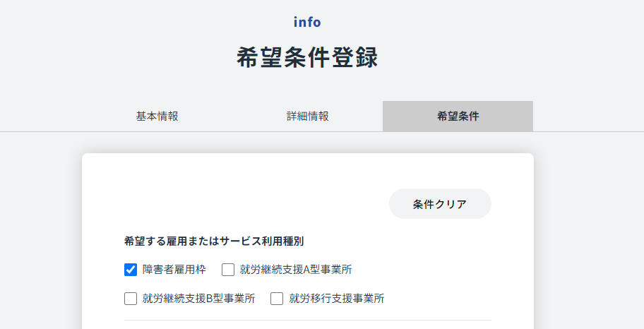Tick the 就労移行支援事業所 checkbox
The height and width of the screenshot is (329, 644).
point(277,299)
